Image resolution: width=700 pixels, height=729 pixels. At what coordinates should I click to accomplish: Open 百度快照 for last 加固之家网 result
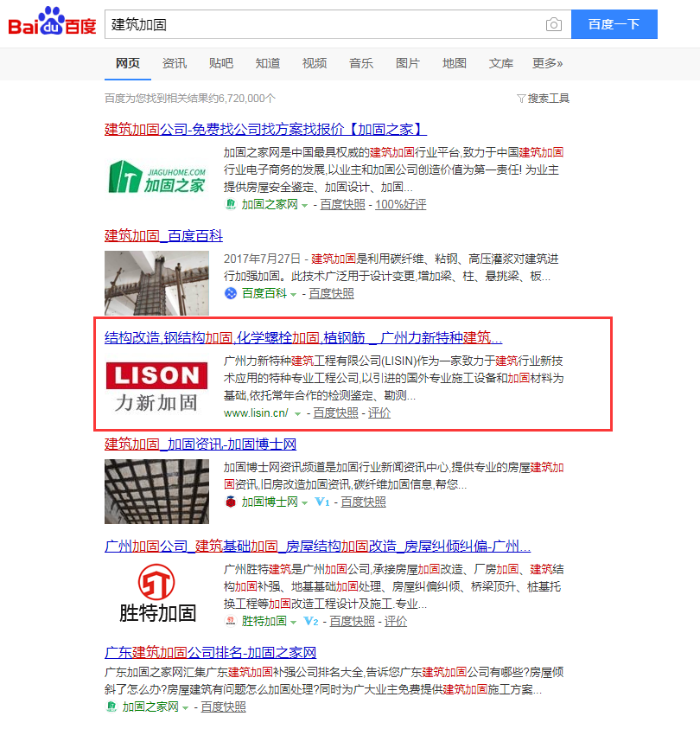coord(224,707)
